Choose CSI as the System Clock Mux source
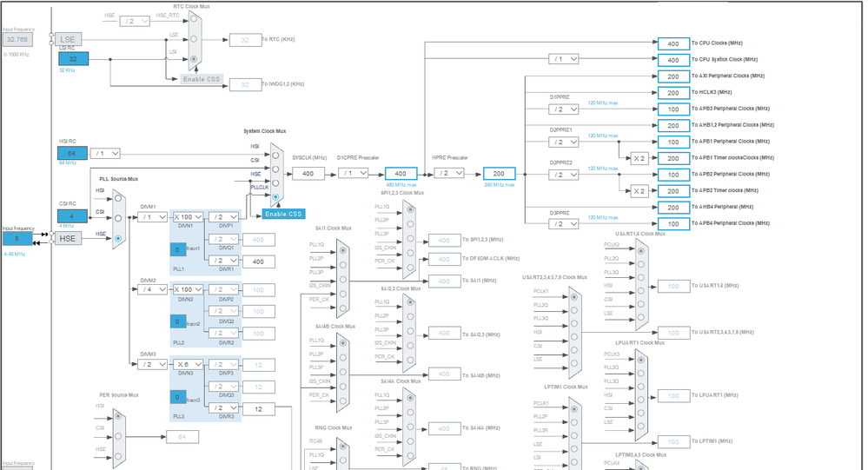 pos(275,169)
